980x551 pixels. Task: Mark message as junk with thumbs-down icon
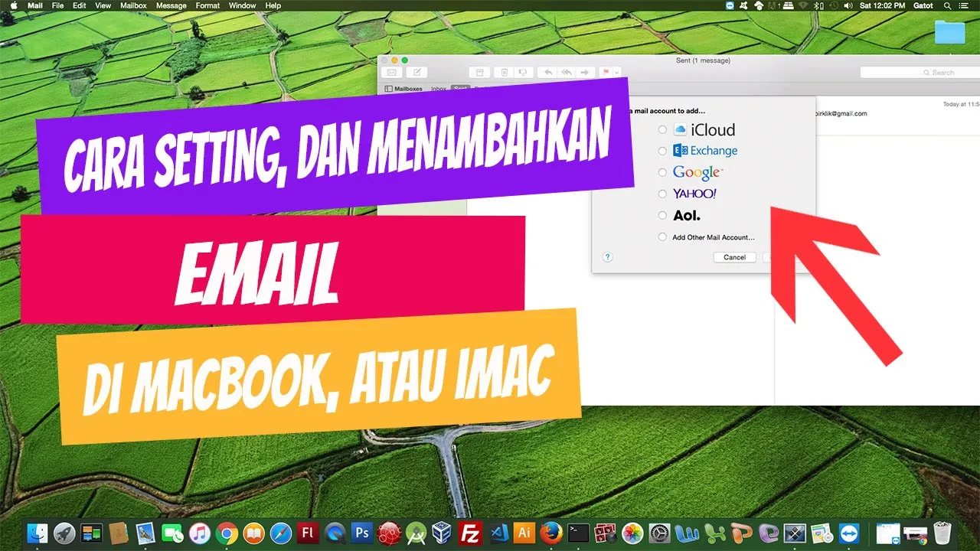(x=523, y=73)
